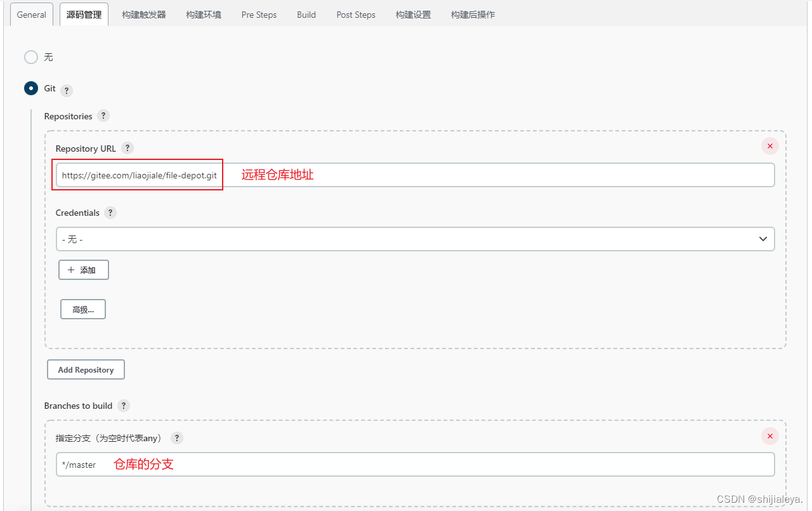The height and width of the screenshot is (511, 812).
Task: Click the Repositories label text
Action: coord(69,116)
